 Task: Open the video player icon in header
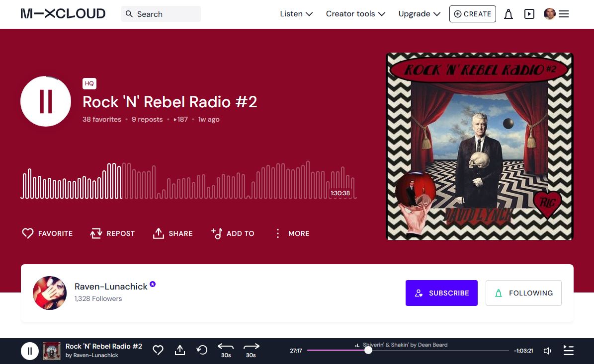(529, 14)
